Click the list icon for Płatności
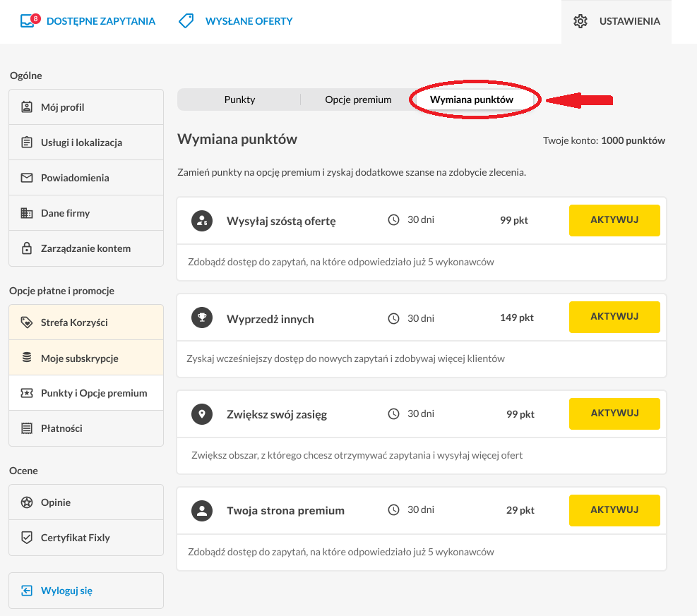Screen dimensions: 697x616 [27, 428]
